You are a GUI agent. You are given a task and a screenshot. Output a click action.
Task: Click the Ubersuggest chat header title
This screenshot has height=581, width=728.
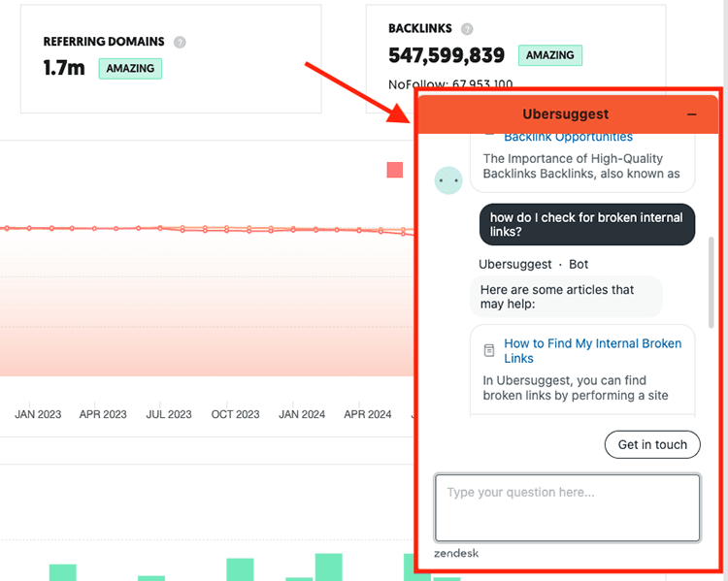[x=566, y=114]
